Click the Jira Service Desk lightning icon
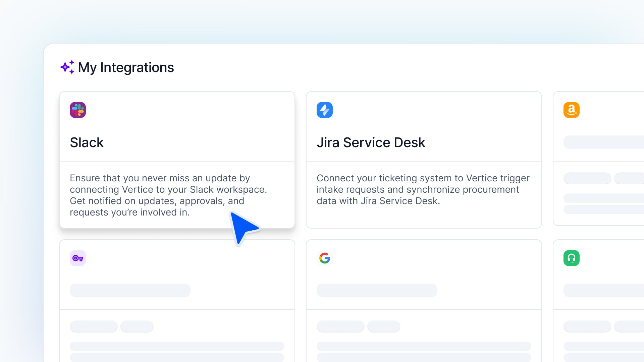The image size is (644, 362). pos(324,110)
